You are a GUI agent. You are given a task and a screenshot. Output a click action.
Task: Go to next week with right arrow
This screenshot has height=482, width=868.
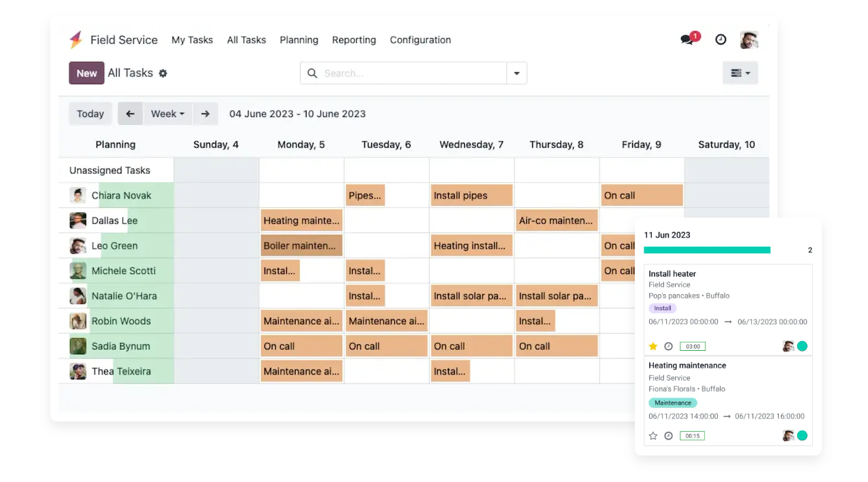point(205,114)
